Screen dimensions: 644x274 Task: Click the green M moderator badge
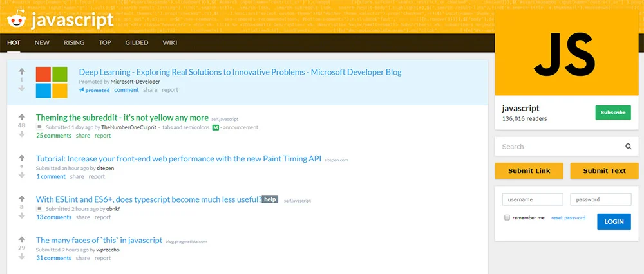(x=215, y=127)
